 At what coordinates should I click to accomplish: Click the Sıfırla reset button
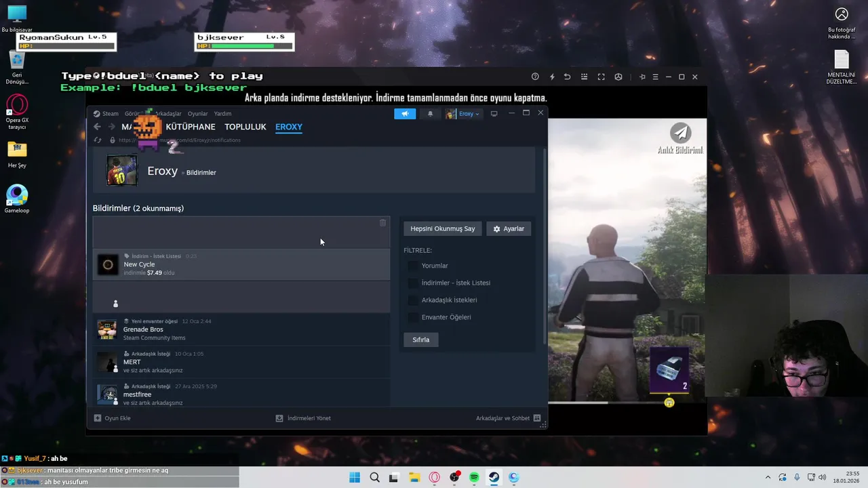pos(421,340)
